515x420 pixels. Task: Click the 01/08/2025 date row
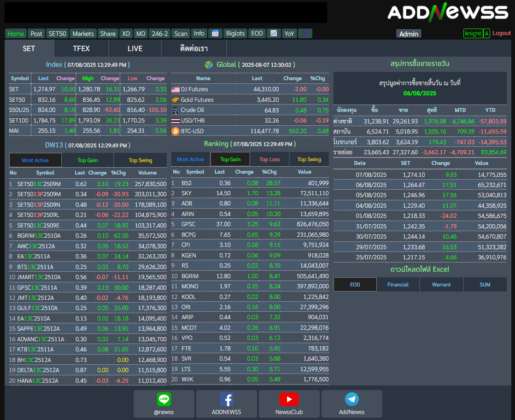(x=420, y=216)
